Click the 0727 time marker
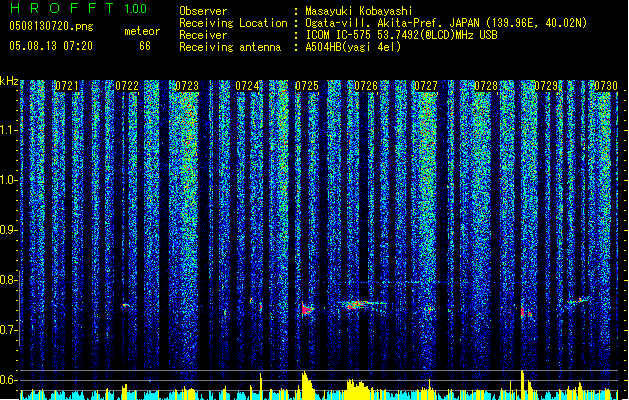629x400 pixels. point(426,86)
